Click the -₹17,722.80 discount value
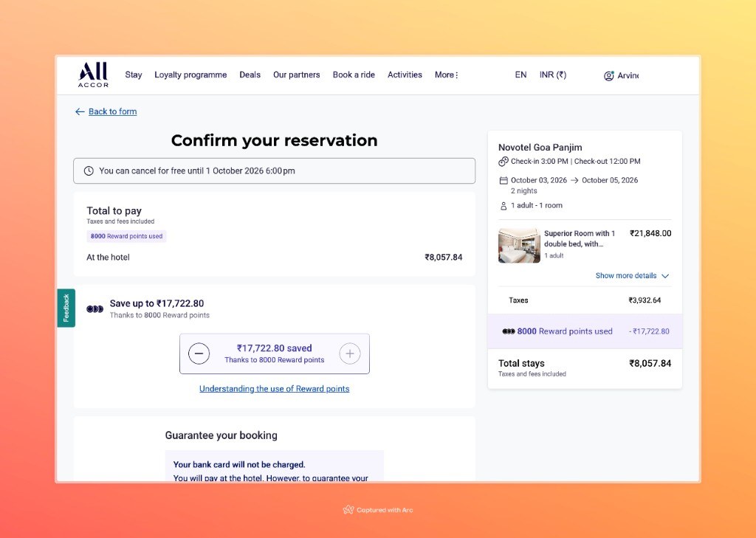756x538 pixels. (649, 331)
